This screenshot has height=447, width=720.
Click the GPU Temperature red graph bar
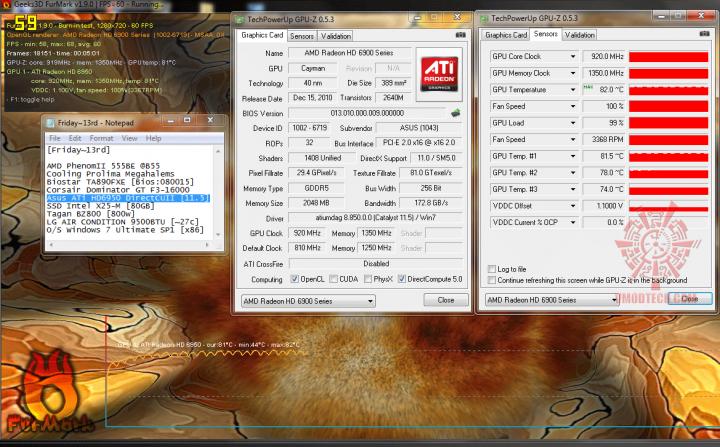click(668, 90)
